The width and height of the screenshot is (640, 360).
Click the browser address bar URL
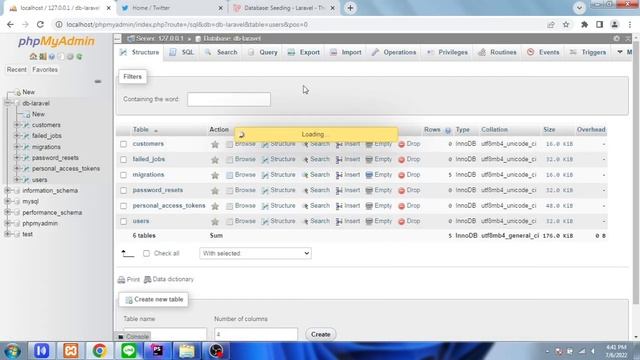click(x=187, y=24)
